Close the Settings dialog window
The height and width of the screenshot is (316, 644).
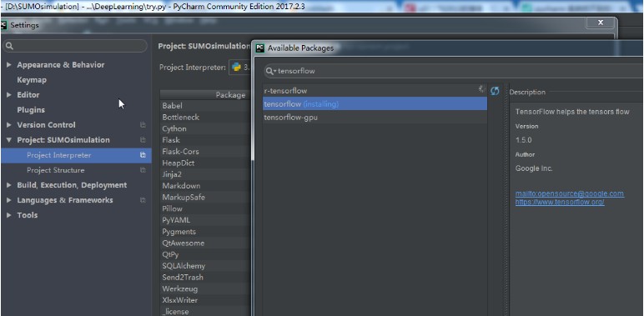tap(600, 23)
